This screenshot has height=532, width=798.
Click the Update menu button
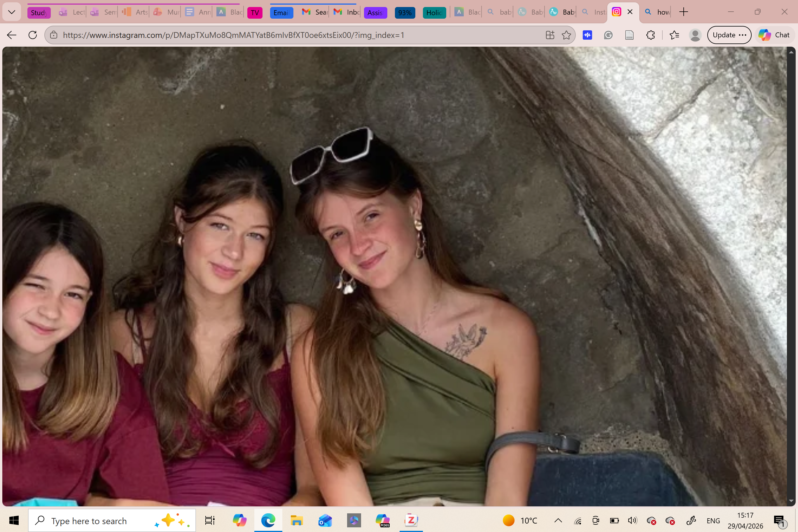point(729,35)
